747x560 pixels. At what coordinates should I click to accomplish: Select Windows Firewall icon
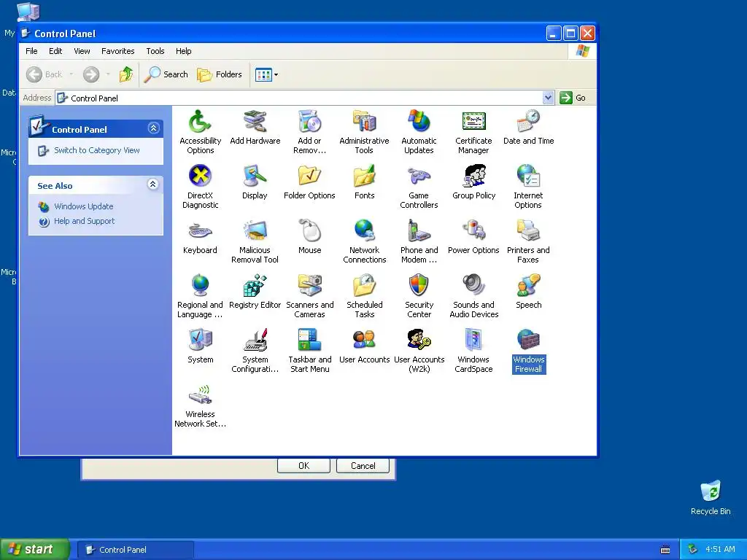(x=528, y=341)
